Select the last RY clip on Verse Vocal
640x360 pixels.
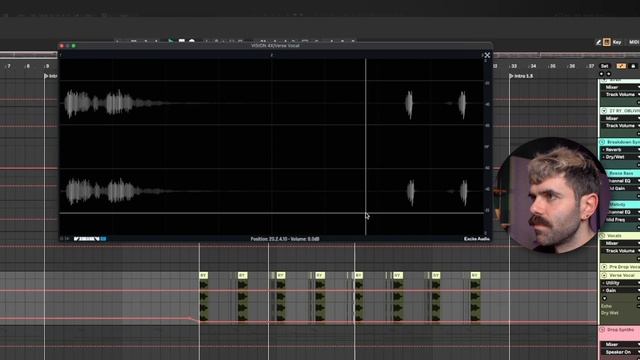click(x=475, y=276)
